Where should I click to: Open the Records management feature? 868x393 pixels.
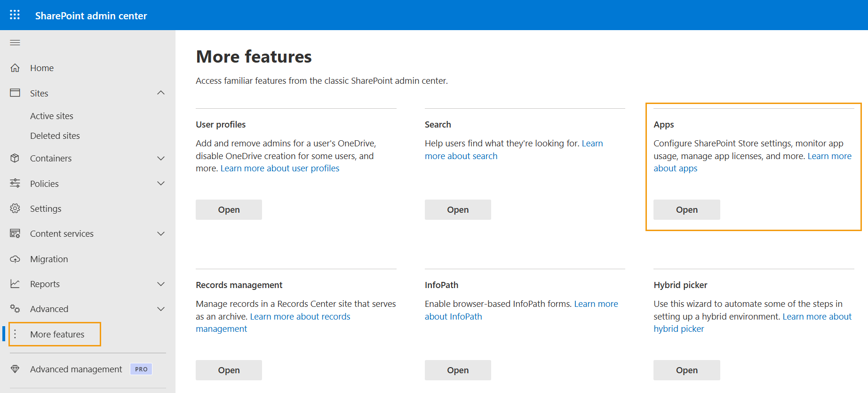tap(229, 370)
